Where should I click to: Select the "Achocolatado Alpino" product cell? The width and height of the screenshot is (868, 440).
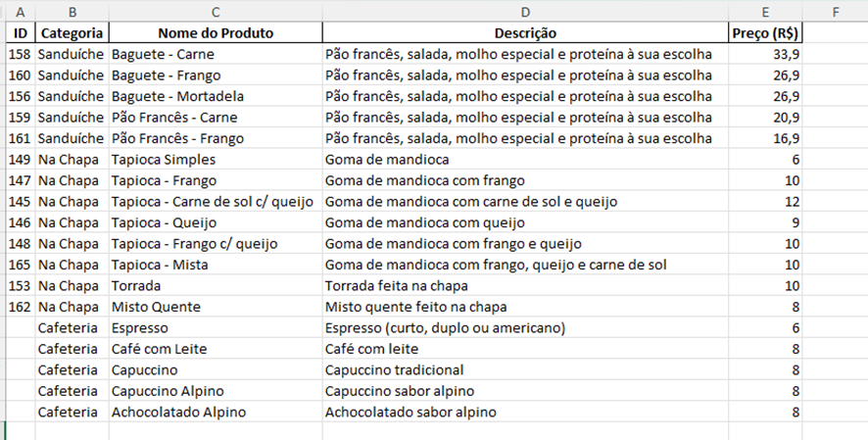click(x=179, y=412)
